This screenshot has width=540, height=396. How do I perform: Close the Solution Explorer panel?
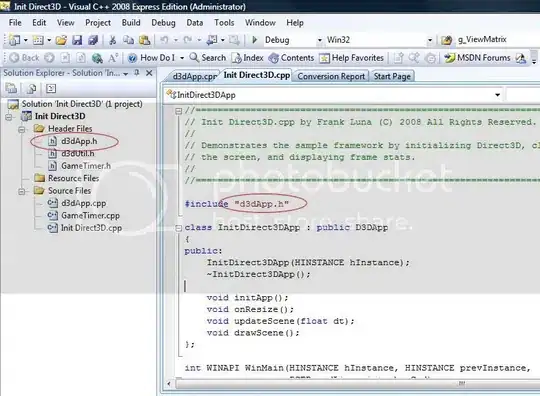149,73
